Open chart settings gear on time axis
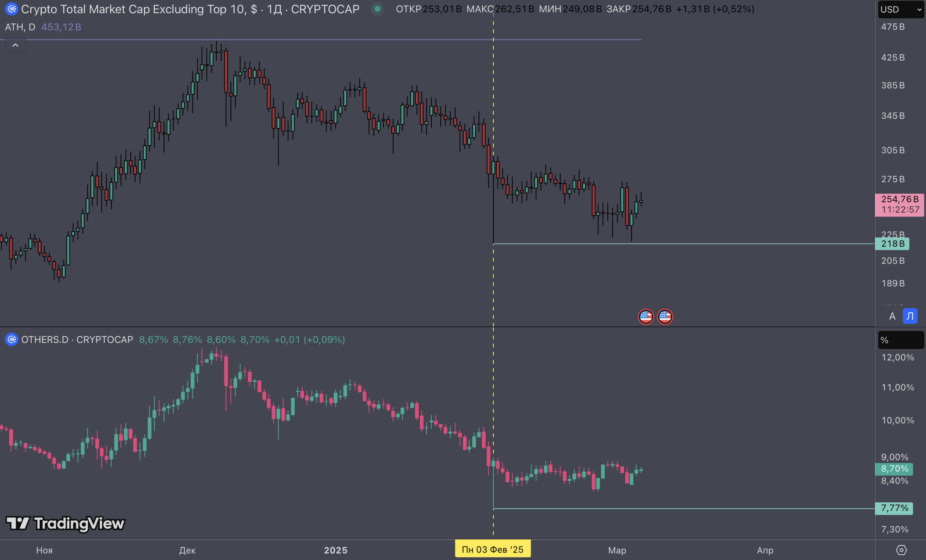 pos(901,550)
